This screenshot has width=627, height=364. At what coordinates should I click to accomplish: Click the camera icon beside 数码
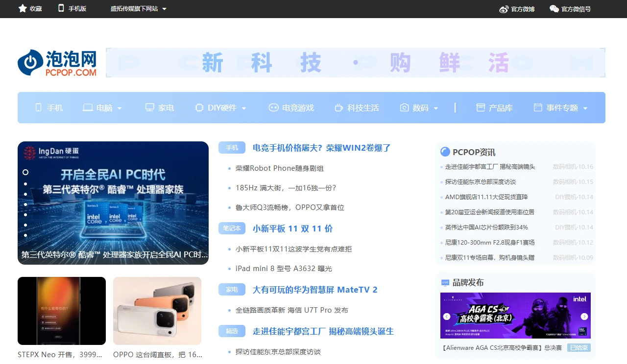(404, 108)
